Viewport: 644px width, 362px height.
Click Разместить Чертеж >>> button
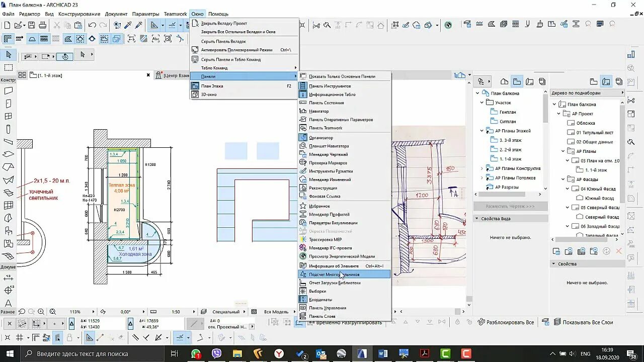point(510,207)
